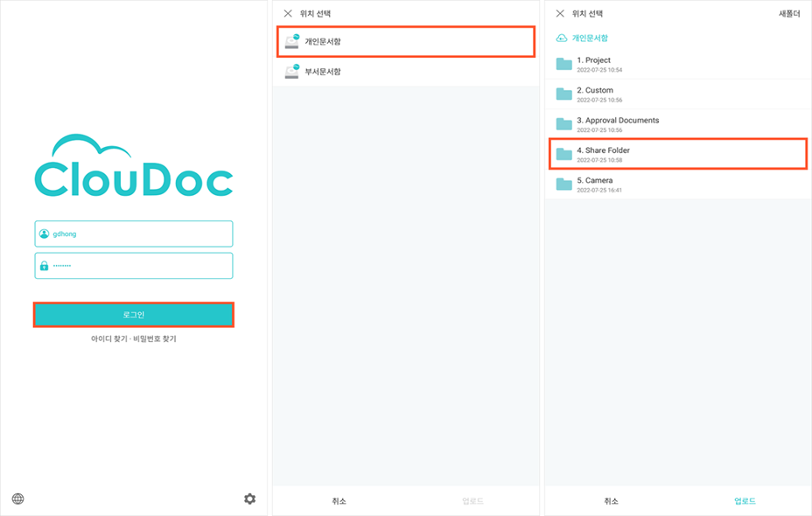Go back via the 개인문서함 breadcrumb text
Screen dimensions: 812x516
[590, 38]
